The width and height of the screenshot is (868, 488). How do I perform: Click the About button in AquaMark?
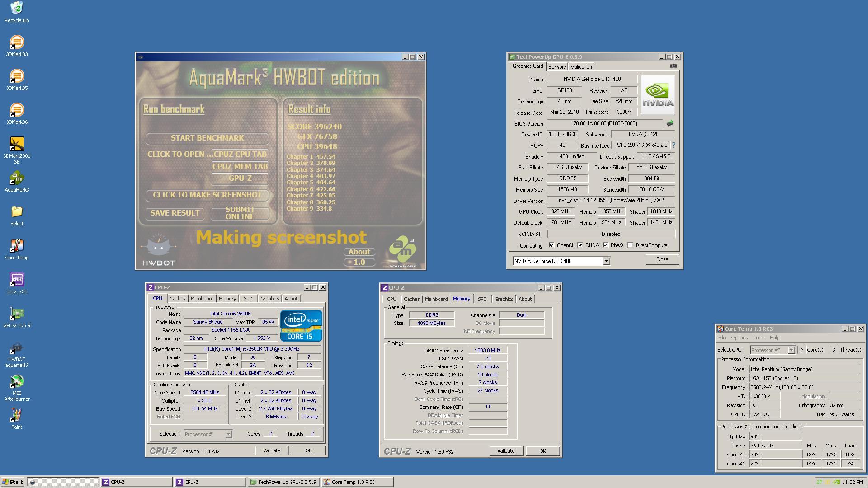(x=359, y=252)
